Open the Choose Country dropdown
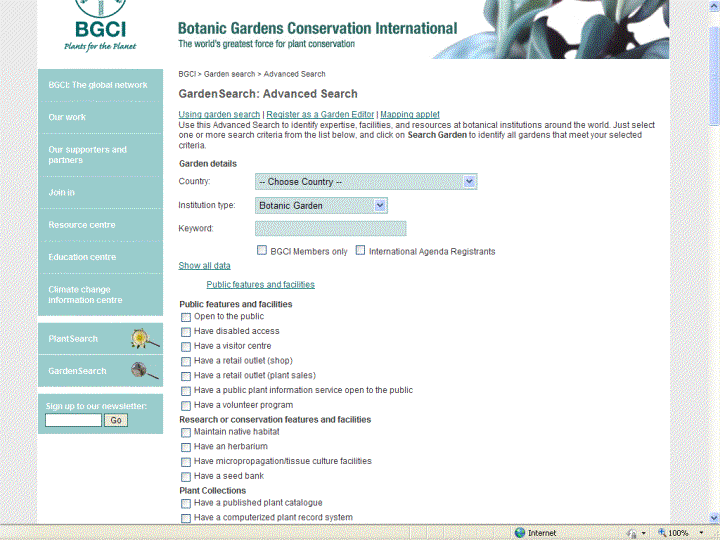 (366, 181)
